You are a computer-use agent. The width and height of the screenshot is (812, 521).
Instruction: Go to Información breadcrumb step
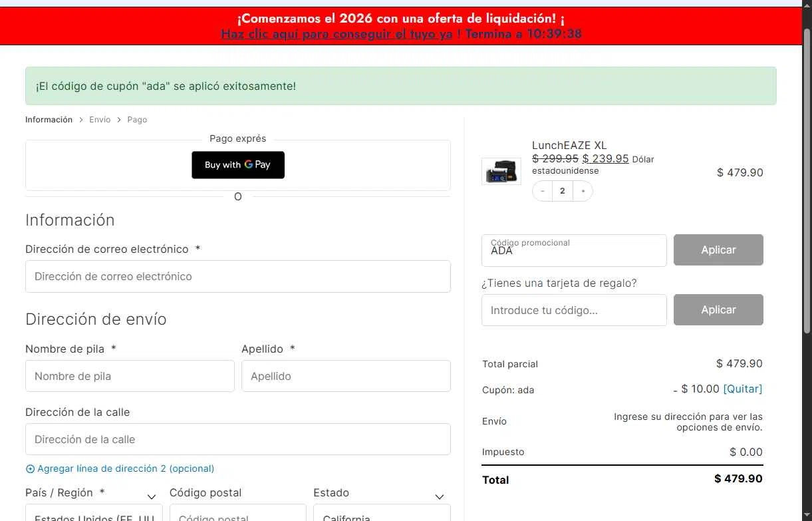(x=49, y=120)
